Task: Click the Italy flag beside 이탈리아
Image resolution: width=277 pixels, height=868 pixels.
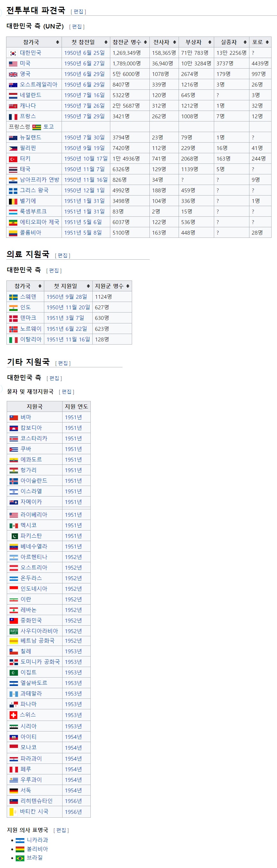Action: pyautogui.click(x=13, y=340)
